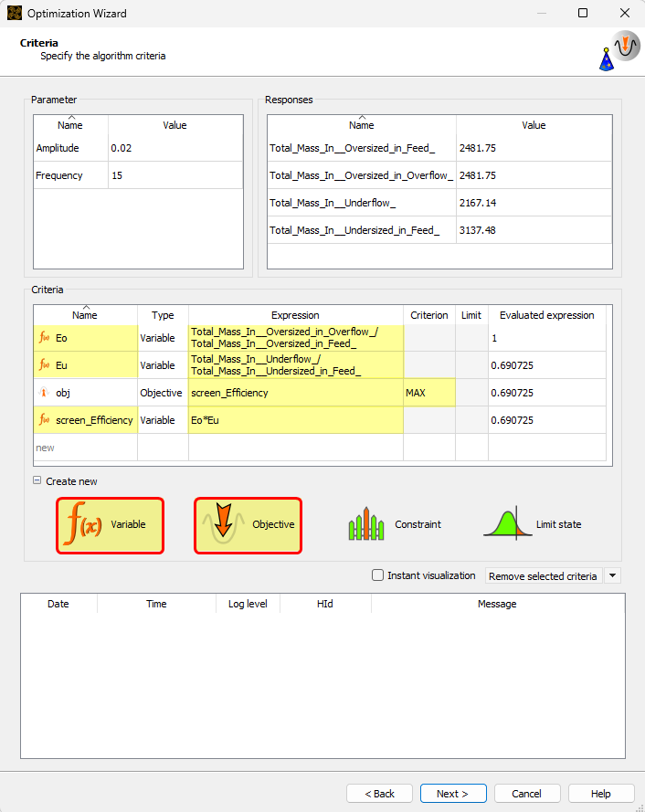This screenshot has width=645, height=812.
Task: Select Total_Mass_In__Undersized_in_Feed_ response
Action: (362, 230)
